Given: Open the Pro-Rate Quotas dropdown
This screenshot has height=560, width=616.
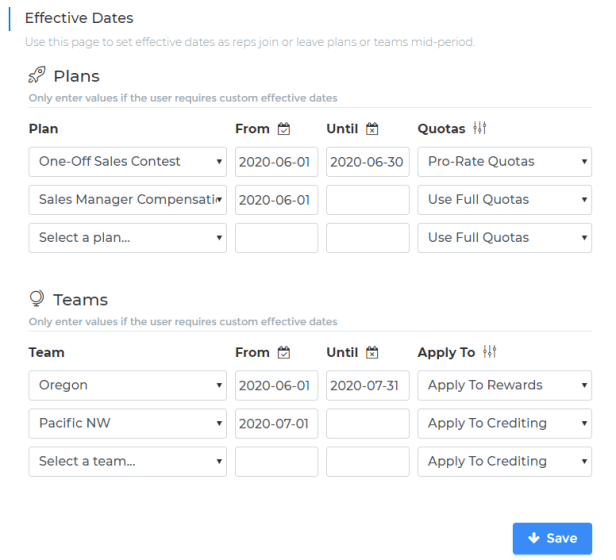Looking at the screenshot, I should (x=505, y=161).
